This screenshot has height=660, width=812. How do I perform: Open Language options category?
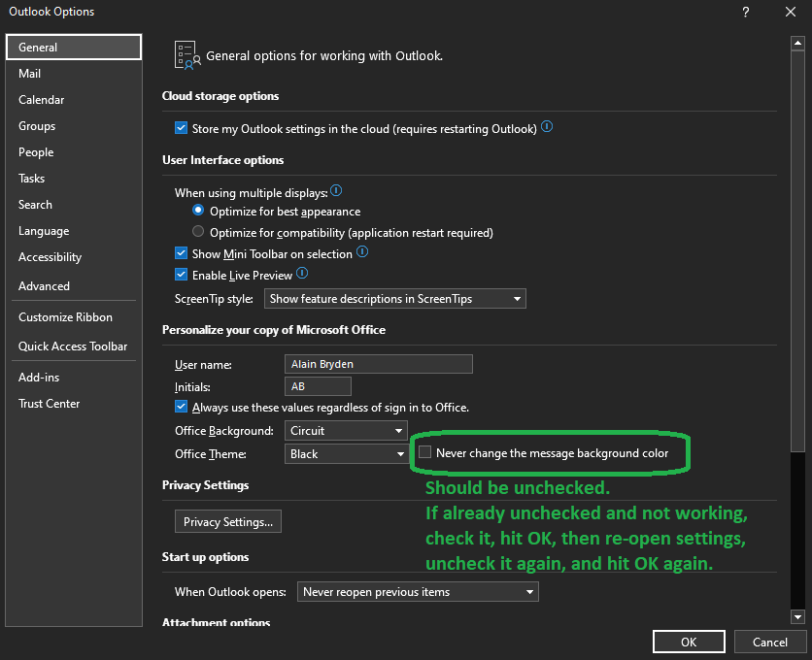[x=74, y=231]
